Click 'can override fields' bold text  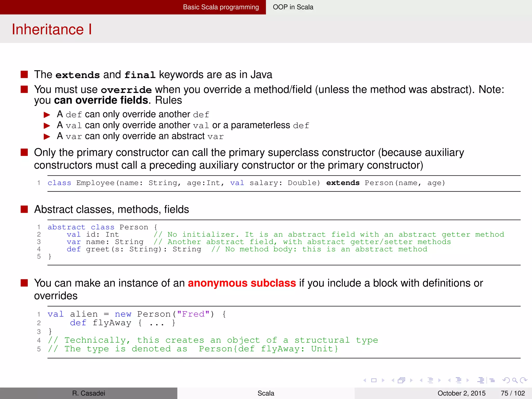click(x=101, y=100)
